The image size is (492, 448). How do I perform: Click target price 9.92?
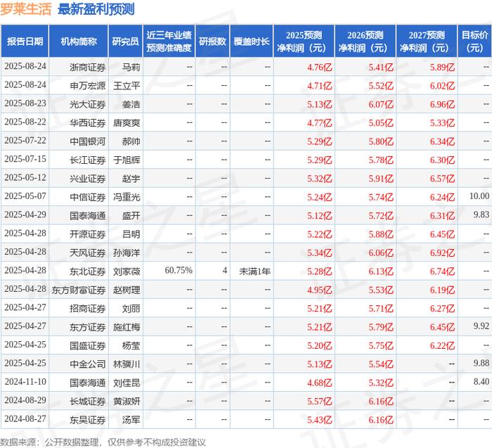pyautogui.click(x=481, y=326)
